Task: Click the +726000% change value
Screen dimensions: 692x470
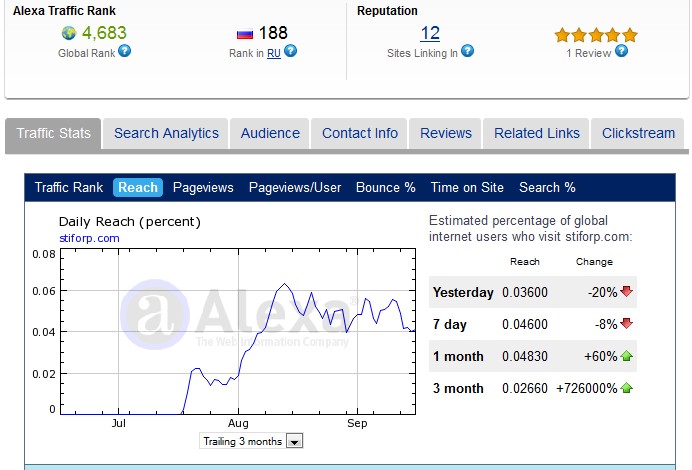Action: click(x=587, y=388)
